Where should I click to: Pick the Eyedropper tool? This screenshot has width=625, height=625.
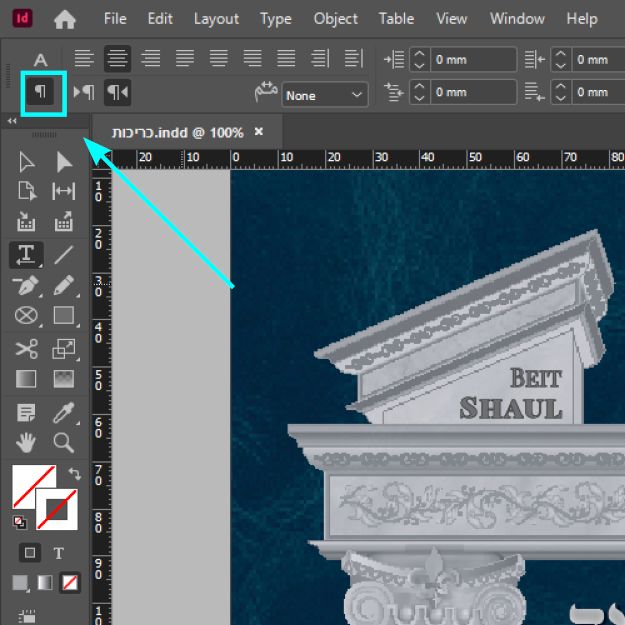63,411
